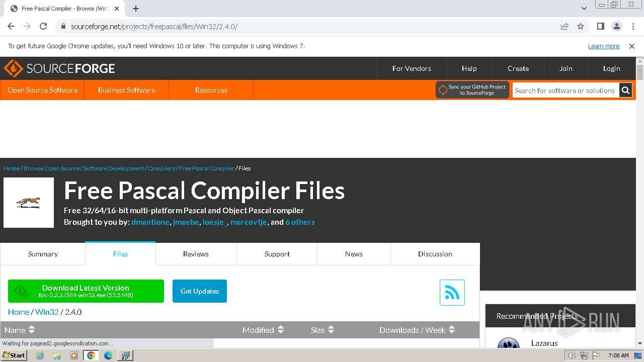Reload the current page

(43, 26)
